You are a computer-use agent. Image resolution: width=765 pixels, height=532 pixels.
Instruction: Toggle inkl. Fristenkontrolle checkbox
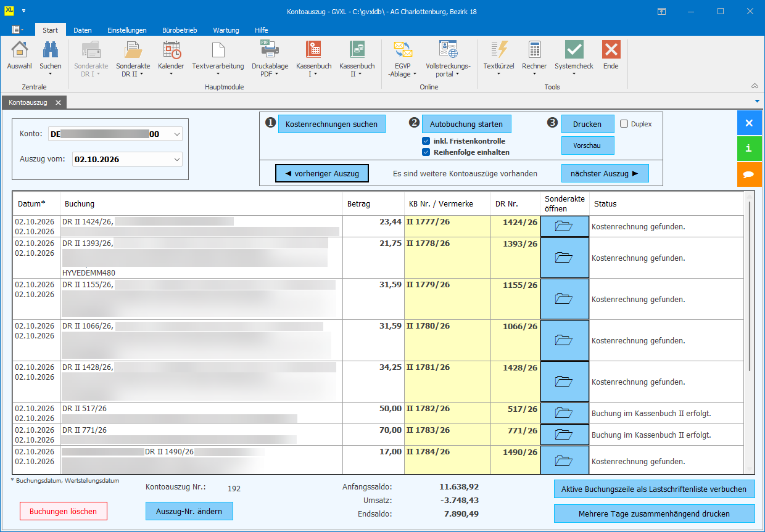coord(426,141)
